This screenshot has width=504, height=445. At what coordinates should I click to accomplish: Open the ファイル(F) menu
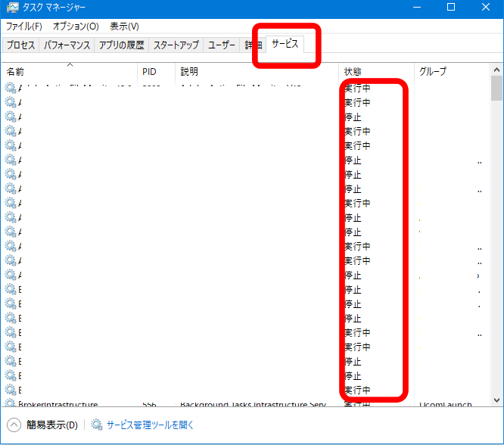pyautogui.click(x=24, y=26)
